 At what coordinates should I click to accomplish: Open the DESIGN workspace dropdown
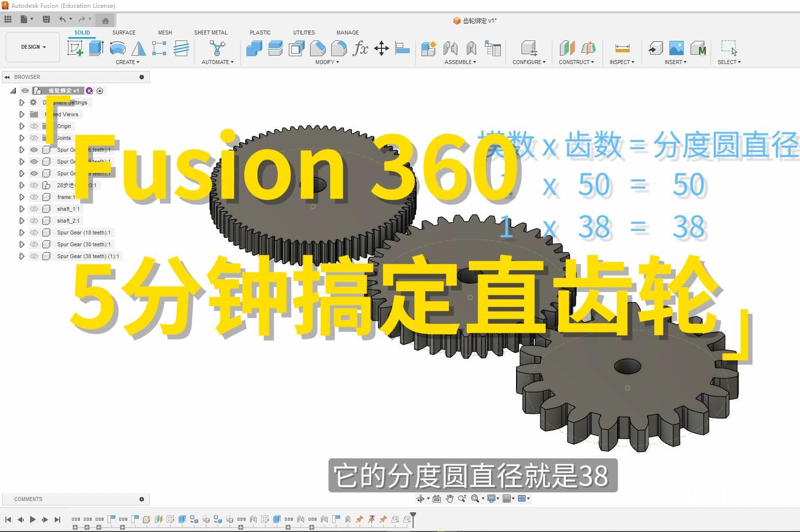pos(32,47)
